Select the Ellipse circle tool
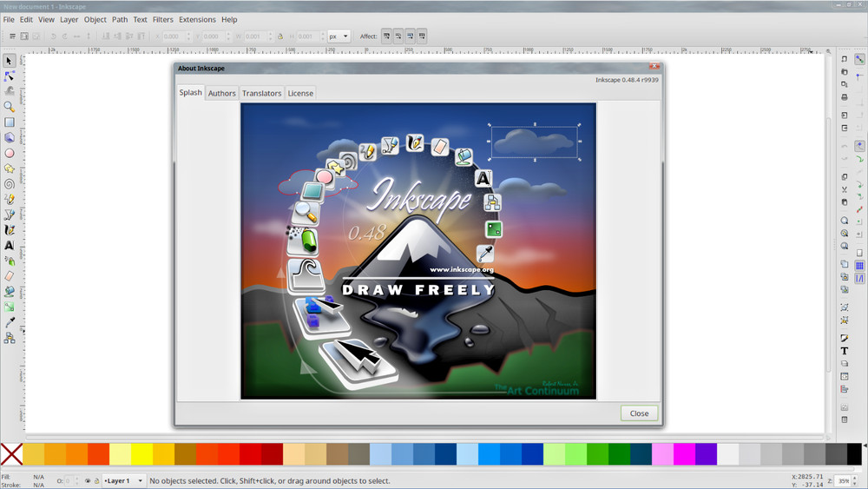 click(9, 153)
